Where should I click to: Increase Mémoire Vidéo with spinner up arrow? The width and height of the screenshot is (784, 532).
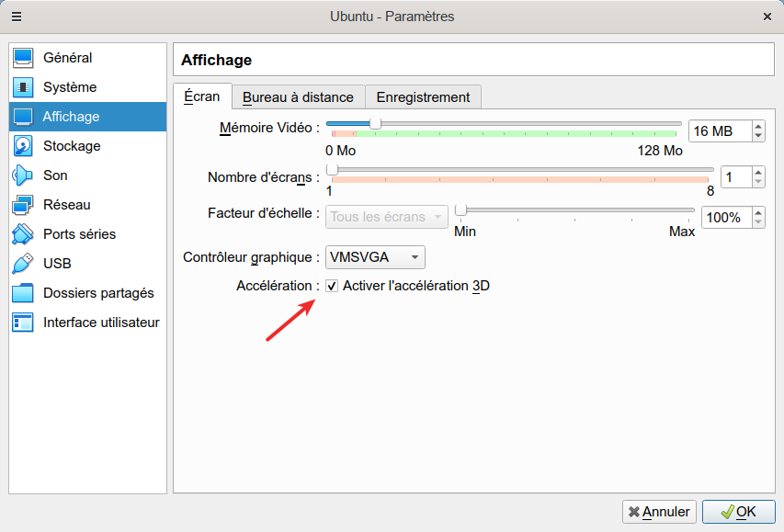click(x=758, y=126)
